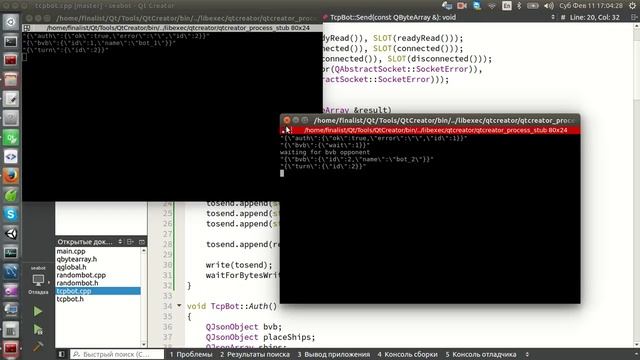Open the text editor dock icon
Screen dimensions: 640x360
pos(11,99)
